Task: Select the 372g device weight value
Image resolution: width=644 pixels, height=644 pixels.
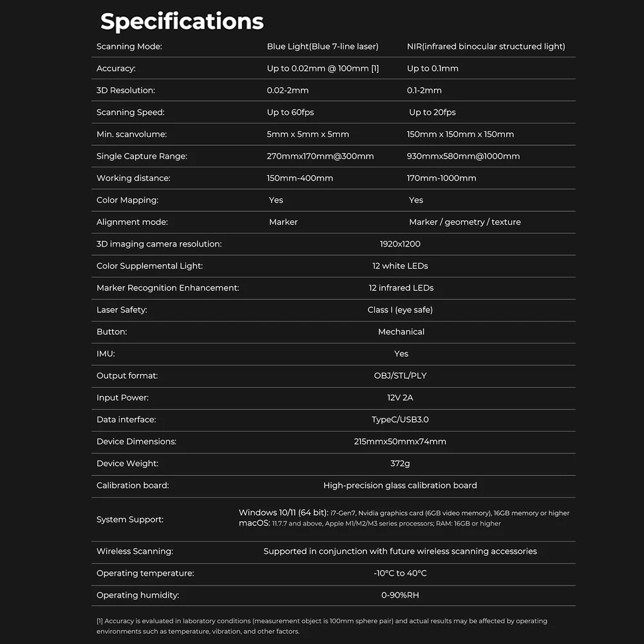Action: 400,464
